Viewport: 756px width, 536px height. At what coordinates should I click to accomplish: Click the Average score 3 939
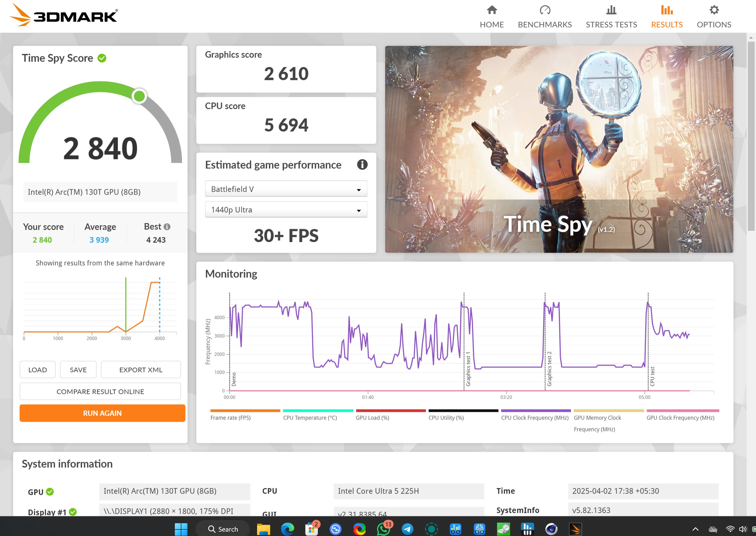click(x=99, y=240)
